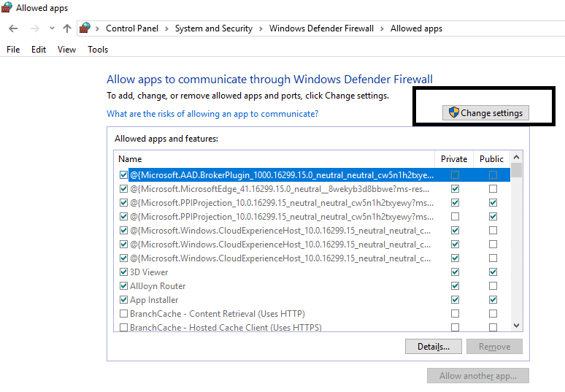This screenshot has width=565, height=392.
Task: Click the scroll up arrow in apps list
Action: tap(517, 157)
